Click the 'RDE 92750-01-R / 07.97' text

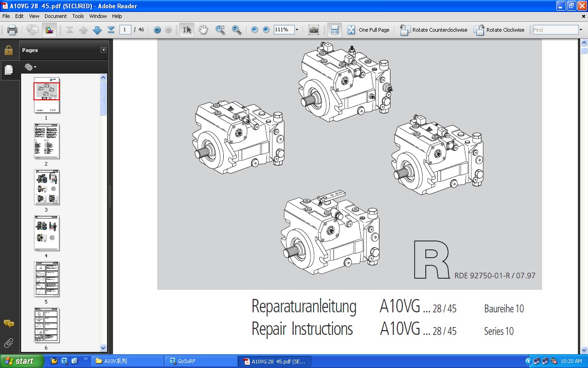495,276
